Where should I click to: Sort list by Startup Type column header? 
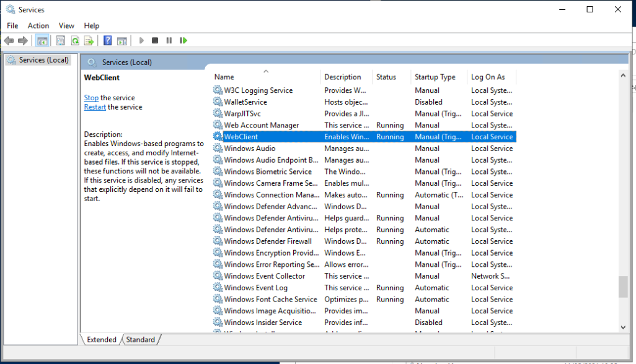[435, 77]
